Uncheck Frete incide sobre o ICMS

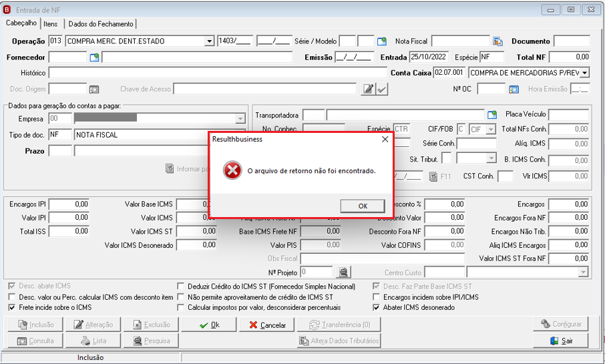click(x=12, y=308)
